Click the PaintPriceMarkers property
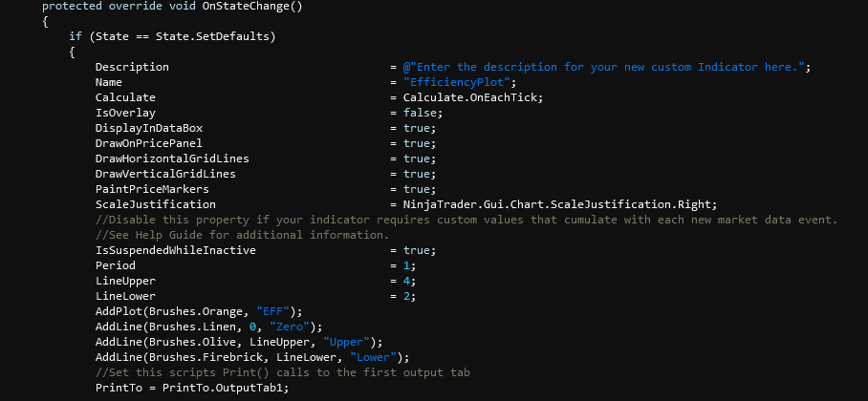868x401 pixels. [x=152, y=189]
